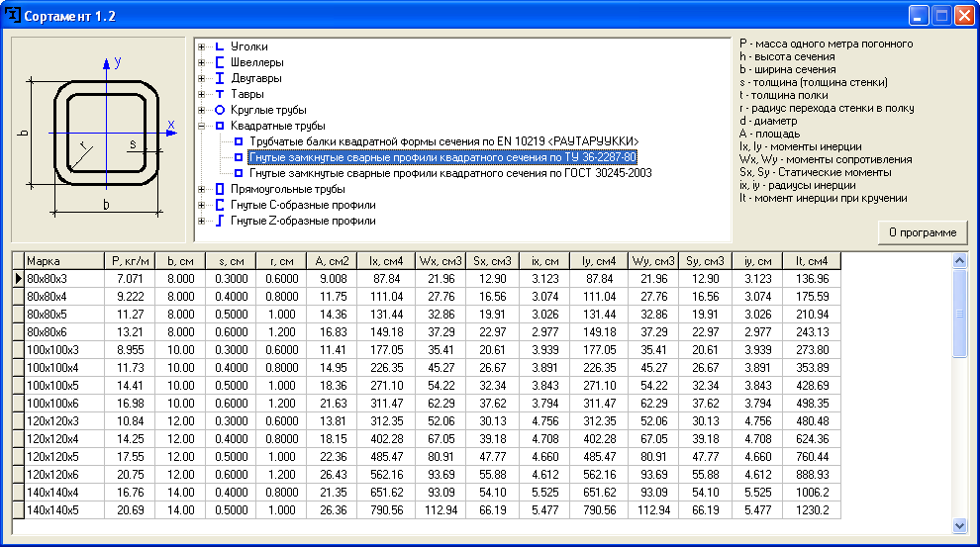Select Прямоугольные трубы category label
The image size is (980, 547).
pyautogui.click(x=287, y=189)
